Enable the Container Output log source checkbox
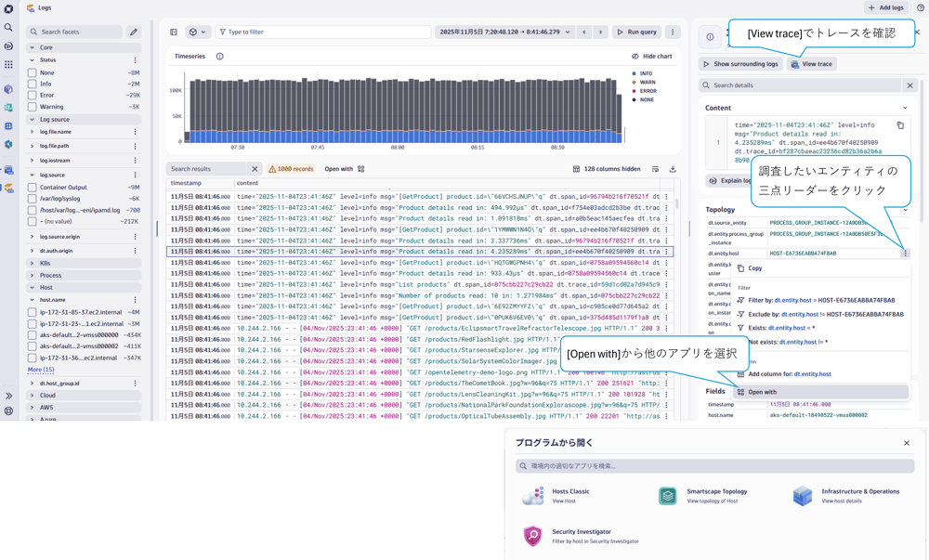Image resolution: width=929 pixels, height=560 pixels. (33, 188)
